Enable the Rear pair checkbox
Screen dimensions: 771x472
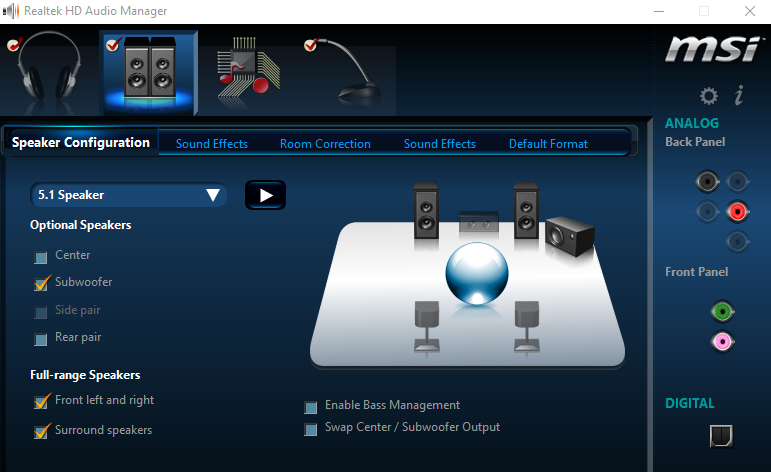click(41, 339)
